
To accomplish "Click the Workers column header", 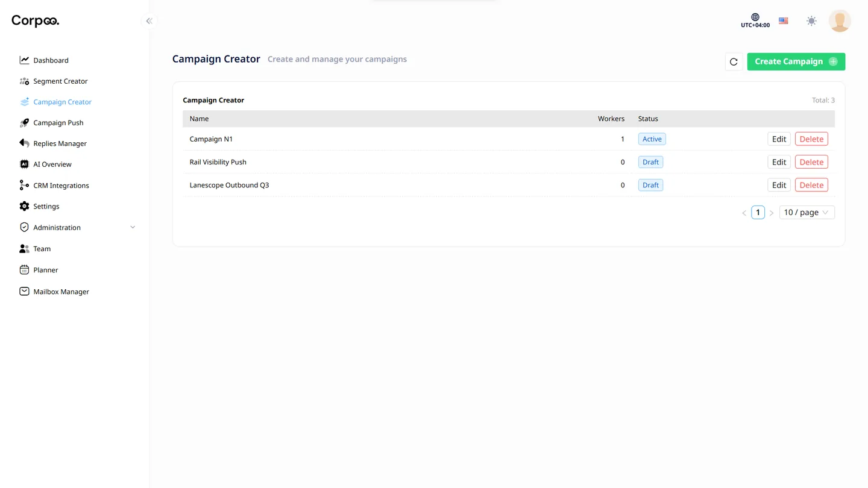I will coord(611,119).
